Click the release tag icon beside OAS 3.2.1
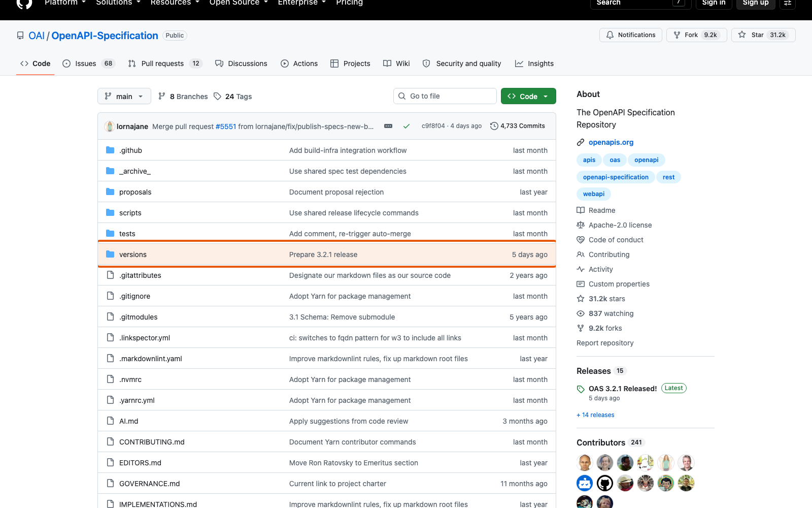The width and height of the screenshot is (812, 508). (581, 389)
